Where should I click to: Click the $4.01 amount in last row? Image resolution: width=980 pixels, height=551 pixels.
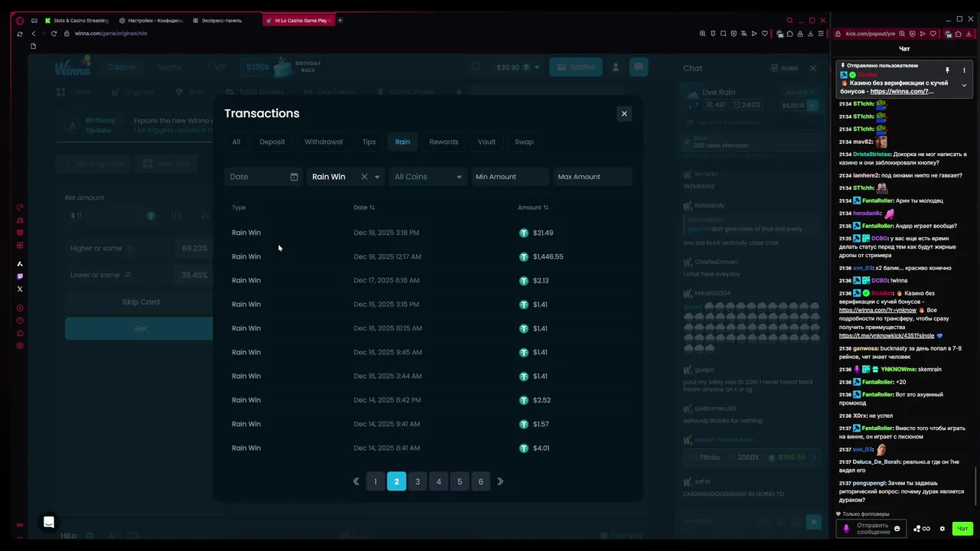(x=541, y=448)
